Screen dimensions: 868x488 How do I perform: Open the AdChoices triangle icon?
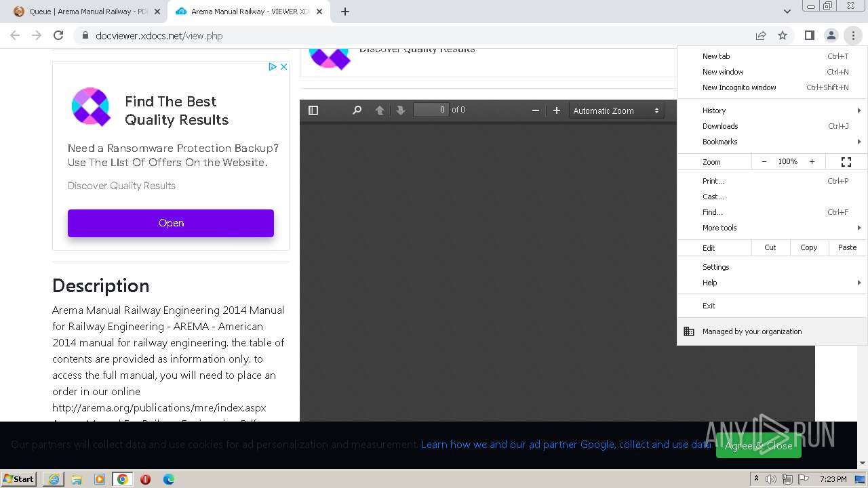click(273, 66)
